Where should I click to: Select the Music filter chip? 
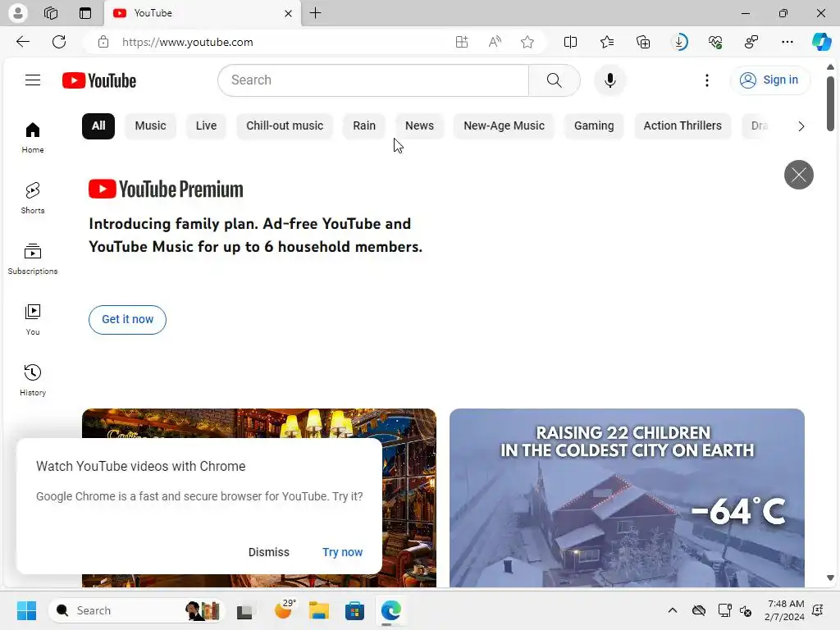pyautogui.click(x=151, y=126)
